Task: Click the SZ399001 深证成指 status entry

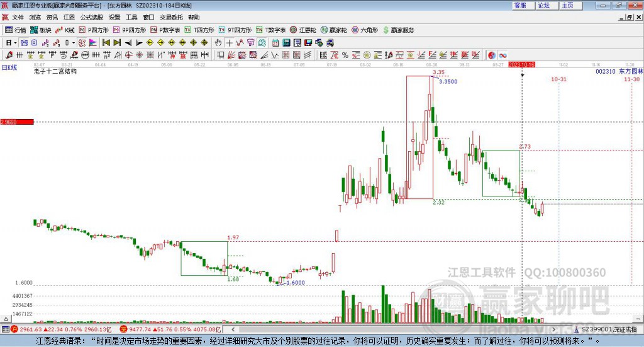Action: [x=606, y=329]
